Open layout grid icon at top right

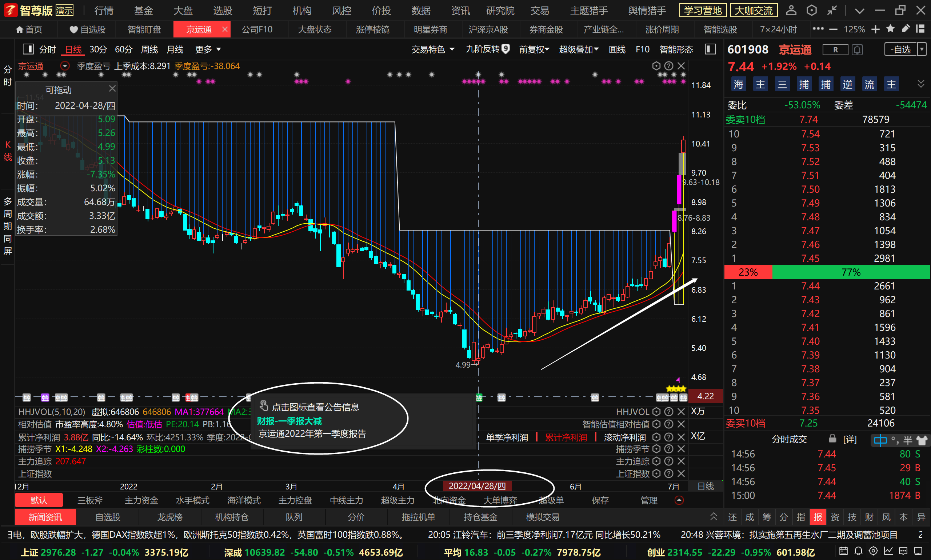point(920,29)
